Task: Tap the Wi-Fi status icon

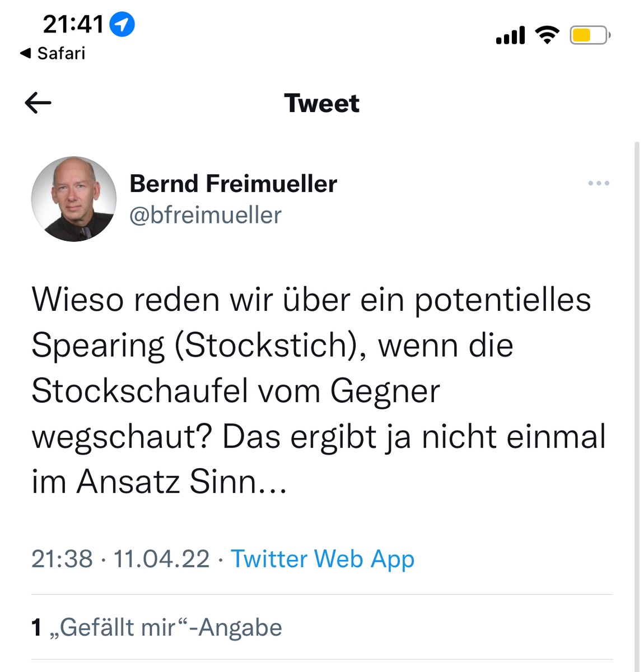Action: pyautogui.click(x=547, y=35)
